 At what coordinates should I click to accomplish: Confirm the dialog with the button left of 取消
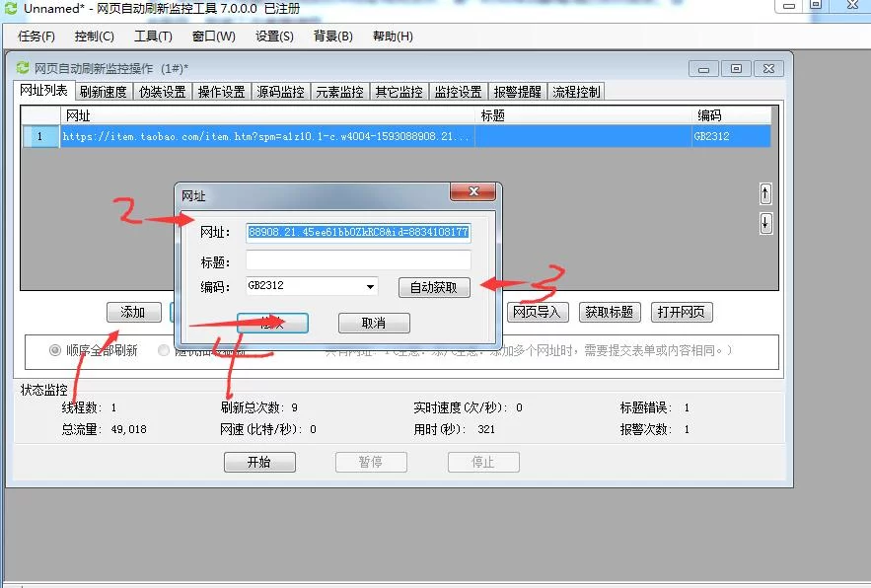tap(272, 323)
